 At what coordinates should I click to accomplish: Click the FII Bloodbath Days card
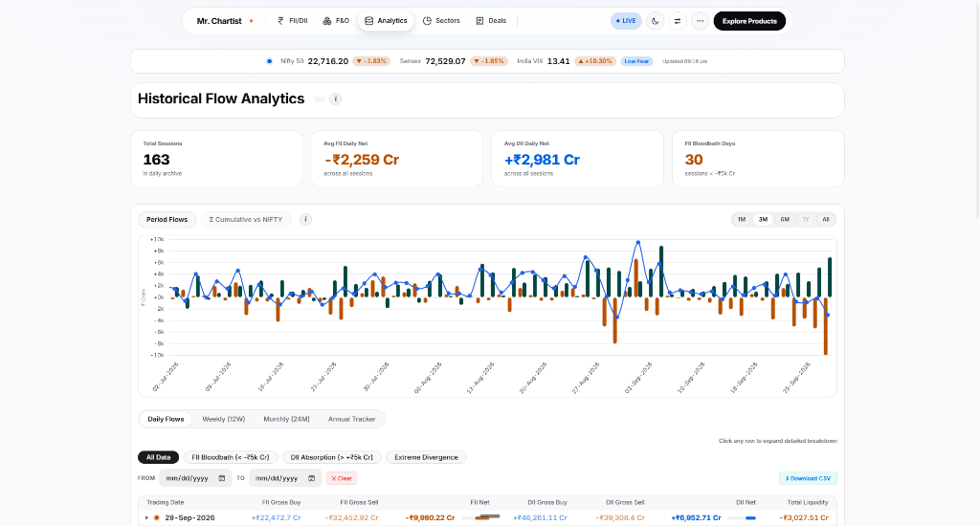pyautogui.click(x=758, y=159)
